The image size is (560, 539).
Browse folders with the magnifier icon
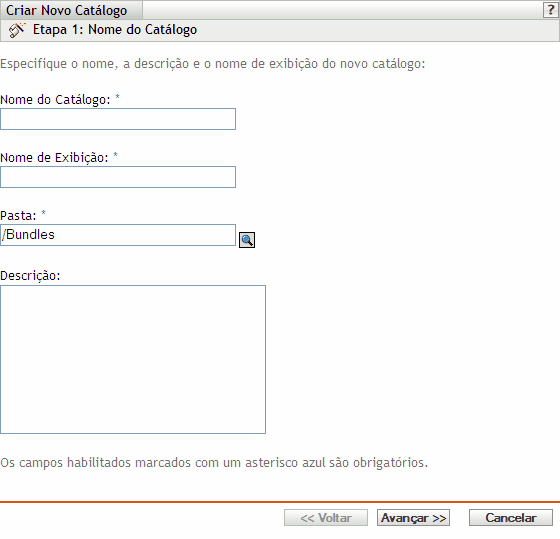[x=247, y=240]
